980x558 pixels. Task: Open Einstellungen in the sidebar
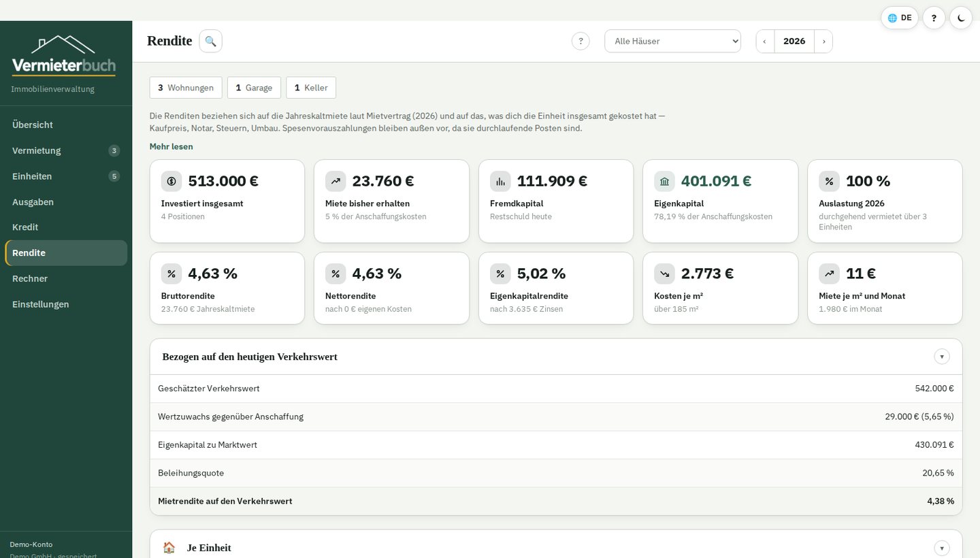[66, 304]
